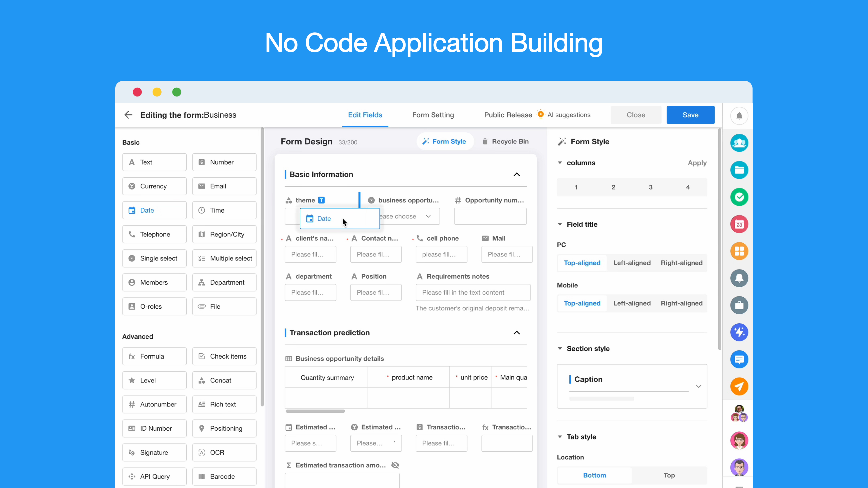This screenshot has height=488, width=868.
Task: Open the AI assistant spark icon in sidebar
Action: pos(739,332)
